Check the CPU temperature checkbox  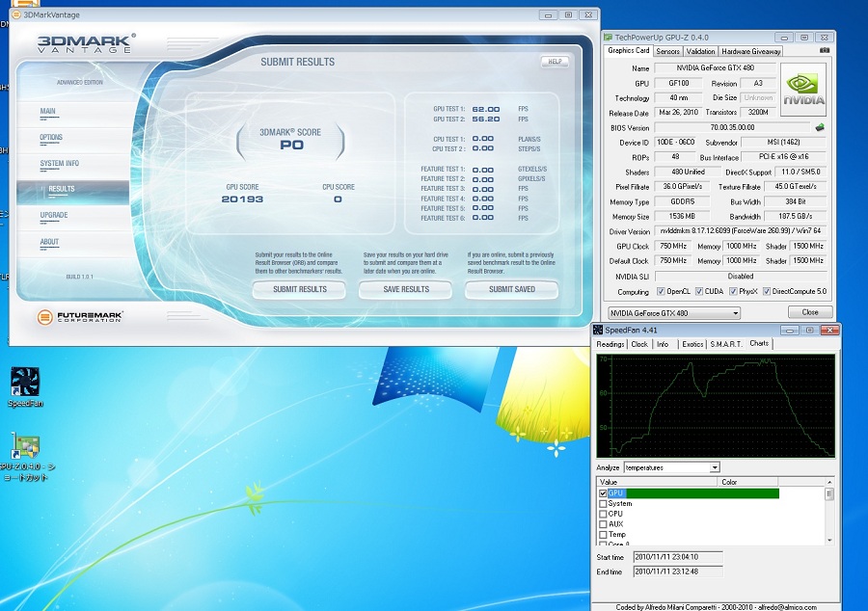[x=603, y=514]
